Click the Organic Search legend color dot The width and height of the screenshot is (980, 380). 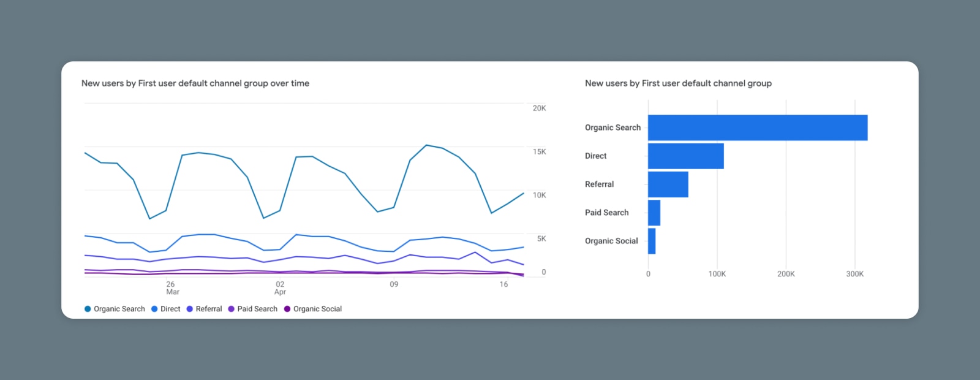[x=88, y=309]
